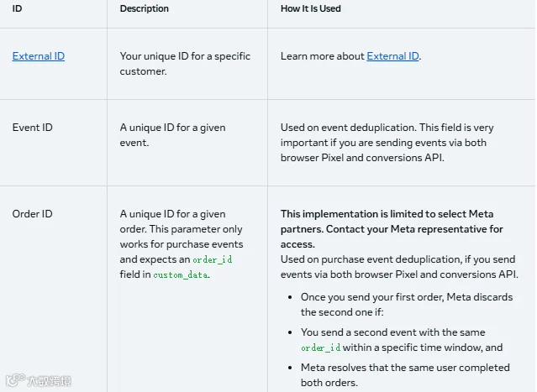Viewport: 537px width, 392px height.
Task: Click the 大数跨境 watermark text
Action: (50, 381)
